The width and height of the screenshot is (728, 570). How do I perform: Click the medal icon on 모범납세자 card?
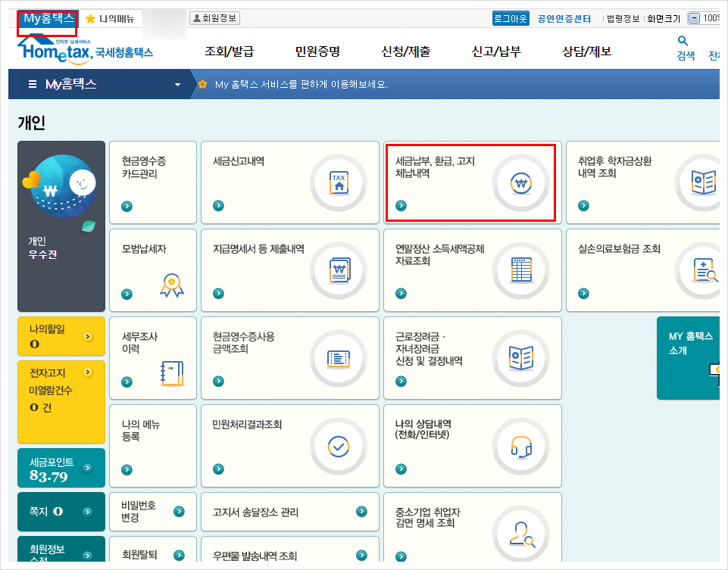tap(173, 282)
